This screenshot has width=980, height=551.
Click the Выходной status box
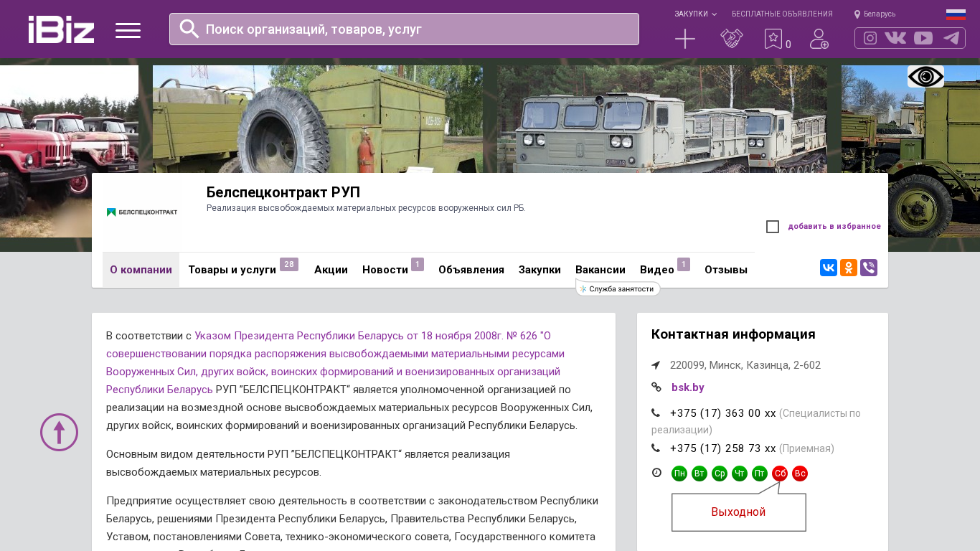[739, 512]
